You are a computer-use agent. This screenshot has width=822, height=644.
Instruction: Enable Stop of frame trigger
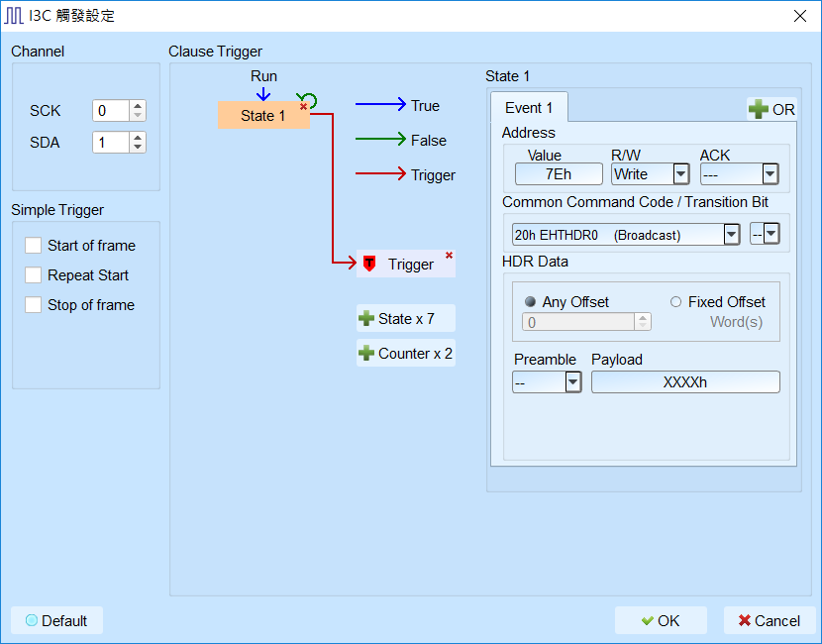pos(33,305)
